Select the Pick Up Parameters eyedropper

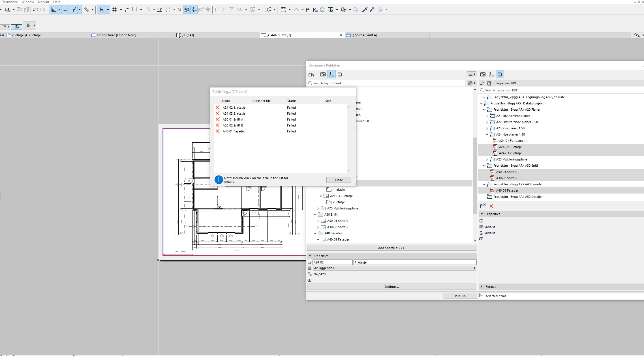point(365,10)
